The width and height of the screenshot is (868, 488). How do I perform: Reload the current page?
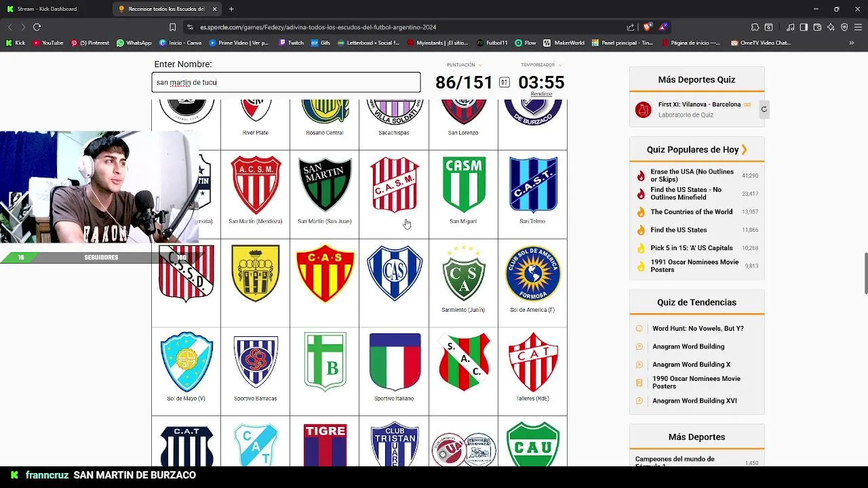pos(37,27)
